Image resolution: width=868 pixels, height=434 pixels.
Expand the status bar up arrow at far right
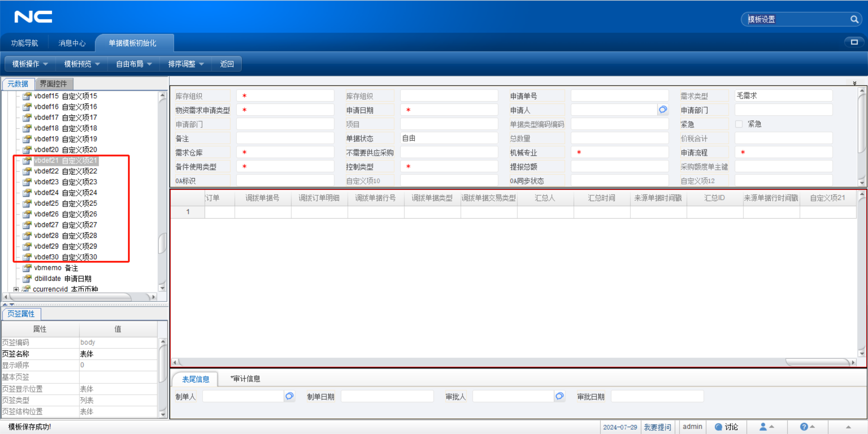coord(848,427)
